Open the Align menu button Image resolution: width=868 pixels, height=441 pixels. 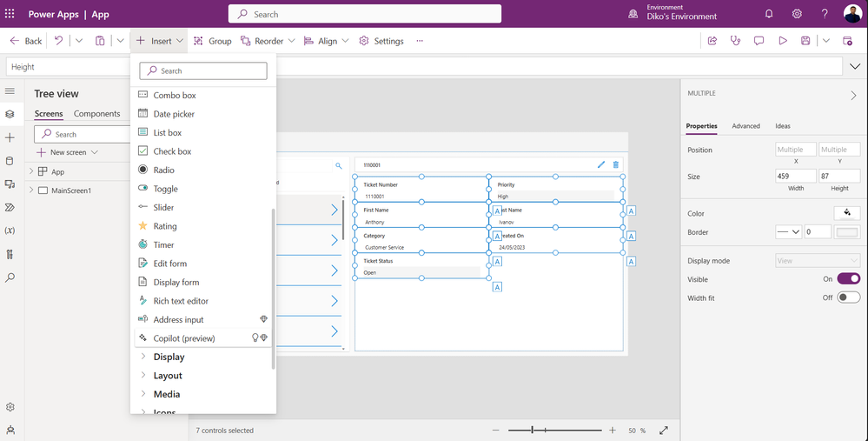click(x=327, y=41)
